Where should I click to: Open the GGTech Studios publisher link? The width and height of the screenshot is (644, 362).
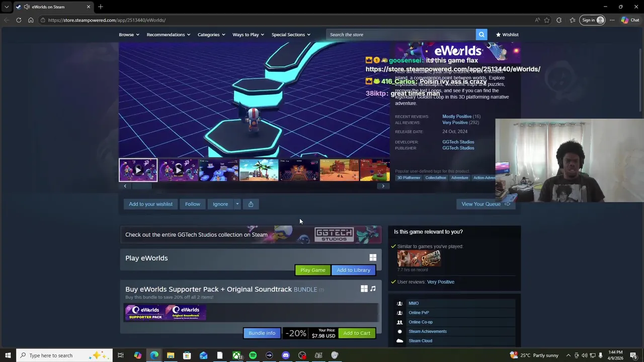pos(458,148)
